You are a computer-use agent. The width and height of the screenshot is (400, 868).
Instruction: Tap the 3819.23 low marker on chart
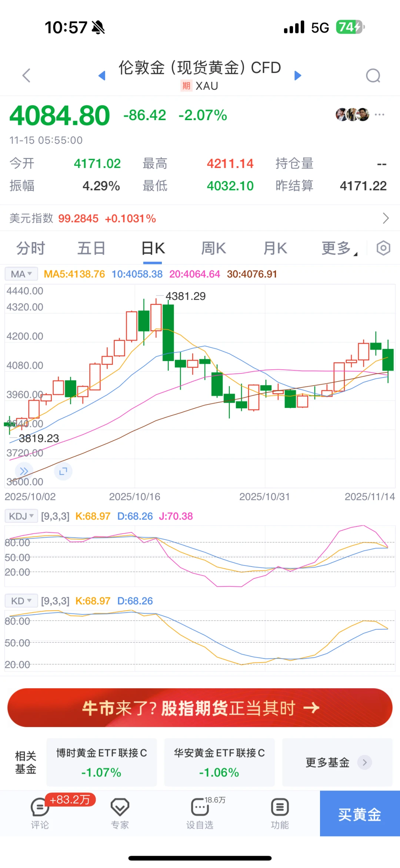[x=39, y=438]
